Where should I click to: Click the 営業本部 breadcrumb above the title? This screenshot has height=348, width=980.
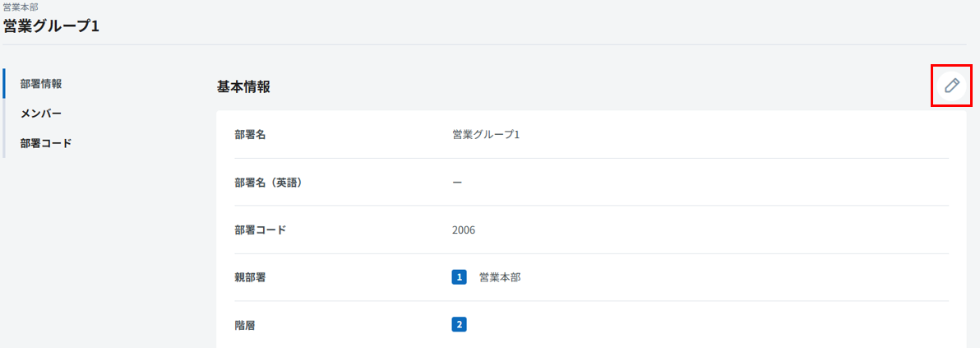21,7
